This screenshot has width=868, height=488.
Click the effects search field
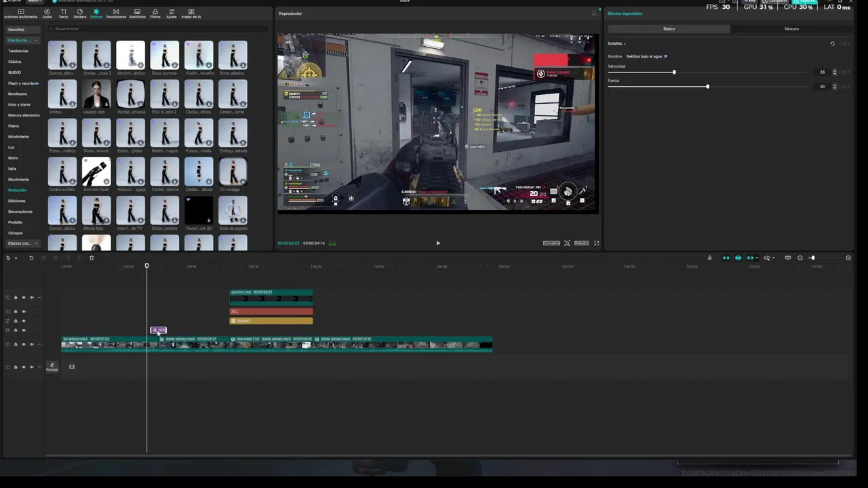(x=157, y=28)
